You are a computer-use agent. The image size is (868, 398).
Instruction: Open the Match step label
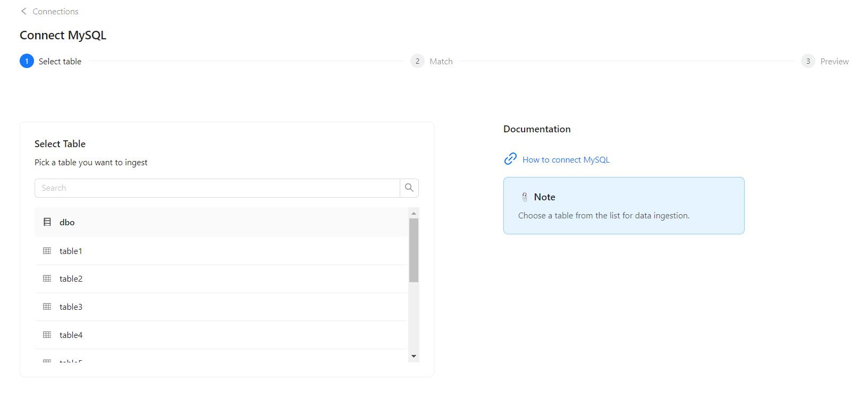[x=441, y=62]
